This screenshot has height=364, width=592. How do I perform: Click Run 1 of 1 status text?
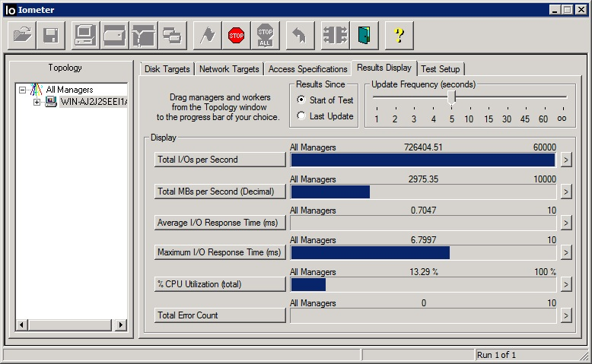(x=496, y=355)
